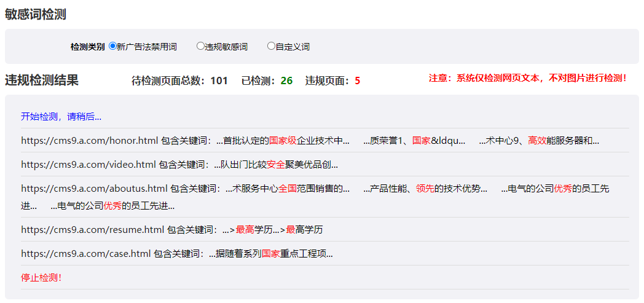
Task: Click the red keyword 高效 in honor row
Action: 536,140
